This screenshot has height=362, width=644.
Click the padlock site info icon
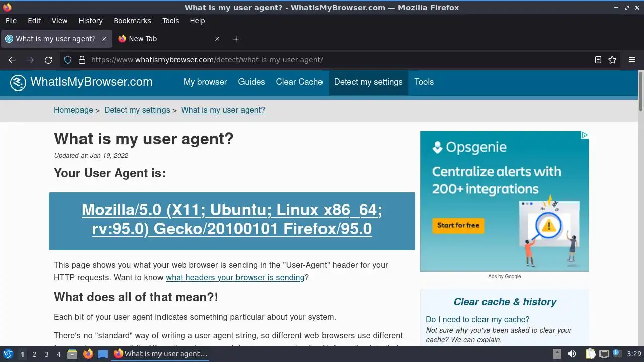(x=82, y=60)
